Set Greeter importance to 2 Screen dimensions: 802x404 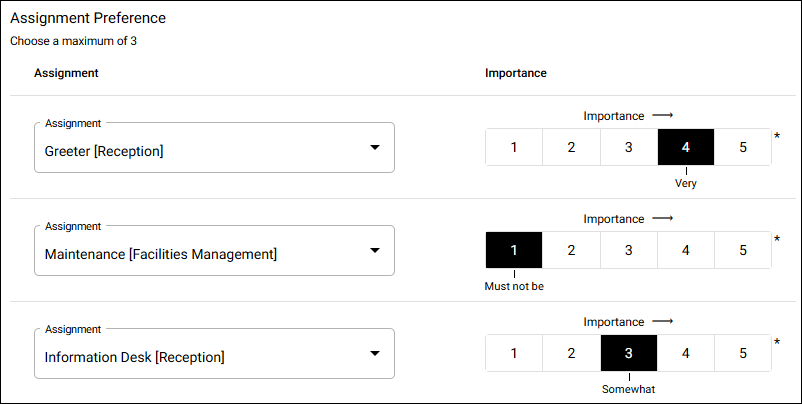571,147
